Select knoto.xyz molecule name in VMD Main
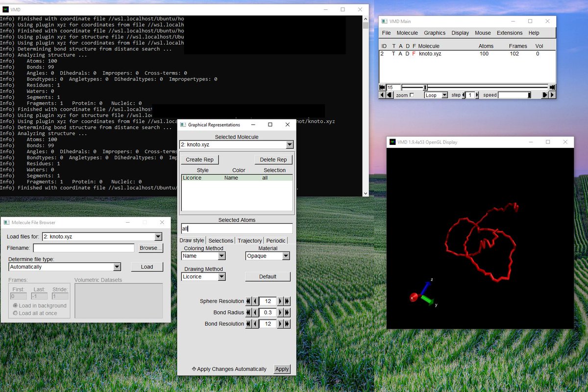The height and width of the screenshot is (392, 588). (430, 54)
